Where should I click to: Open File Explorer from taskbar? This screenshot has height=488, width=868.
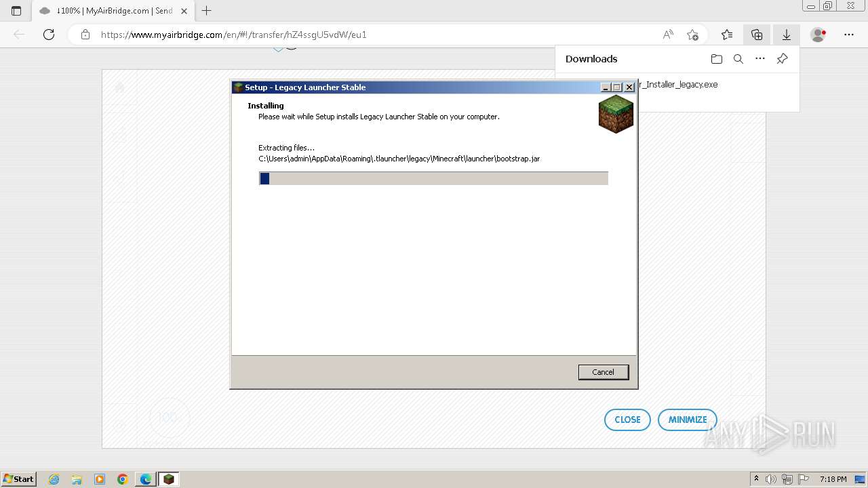tap(77, 479)
